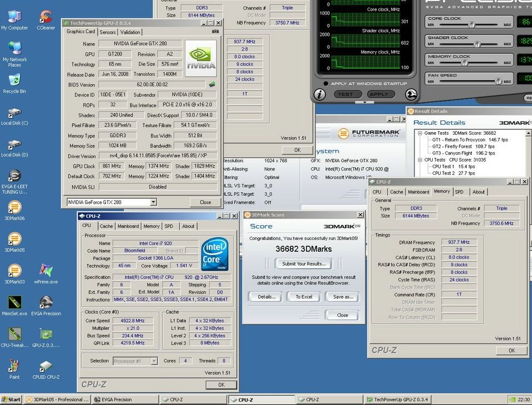
Task: Open Cache tab in front CPU-Z window
Action: (x=106, y=226)
